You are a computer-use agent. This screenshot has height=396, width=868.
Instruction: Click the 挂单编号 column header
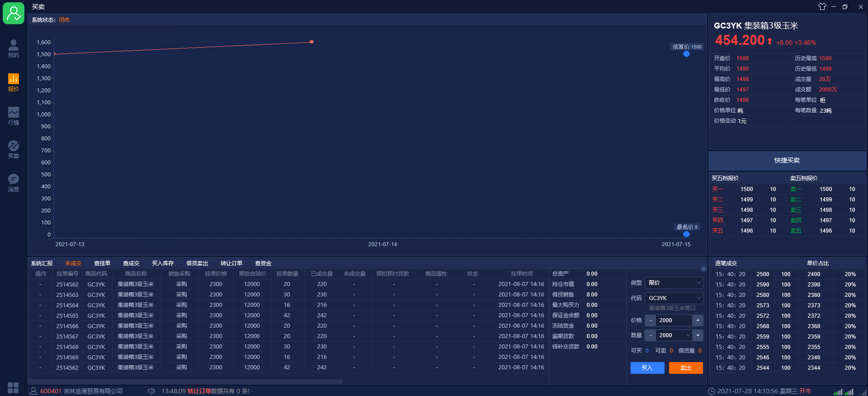tap(67, 274)
